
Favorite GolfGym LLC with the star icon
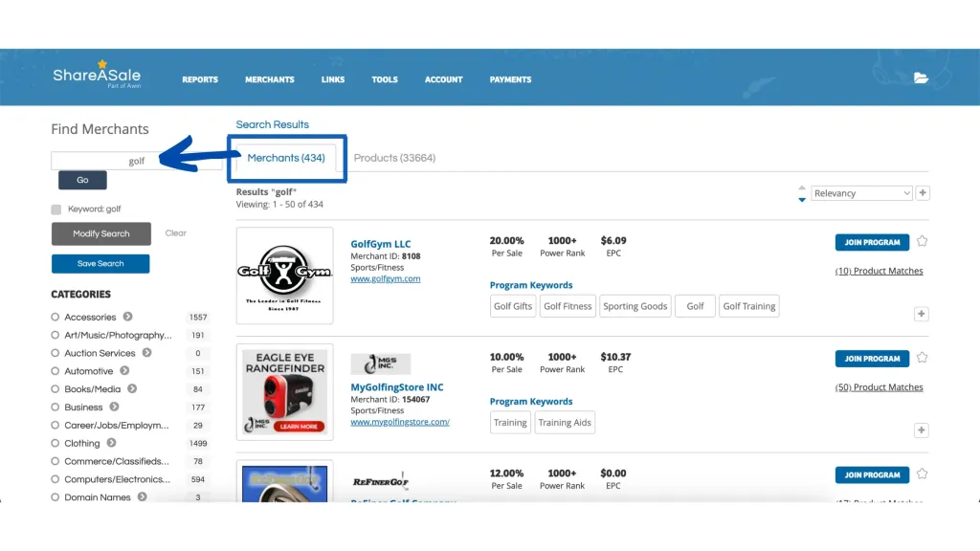click(922, 241)
